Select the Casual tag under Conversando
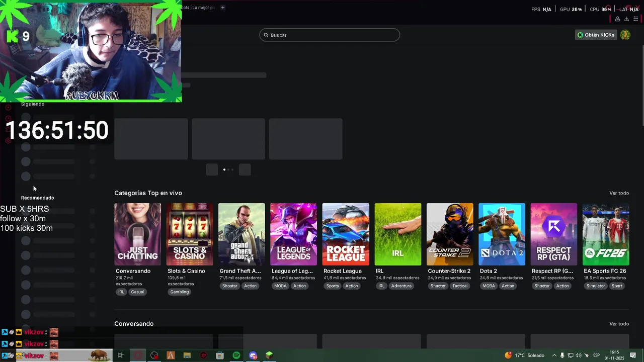 [x=137, y=292]
